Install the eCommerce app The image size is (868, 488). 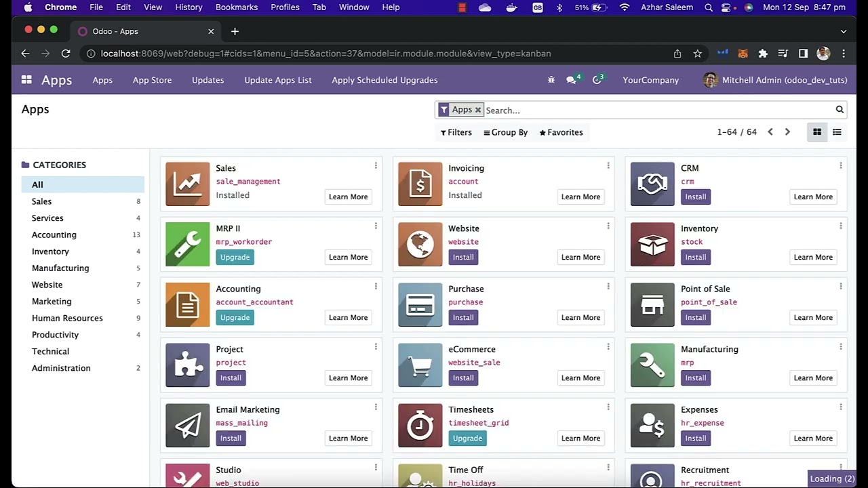coord(463,378)
